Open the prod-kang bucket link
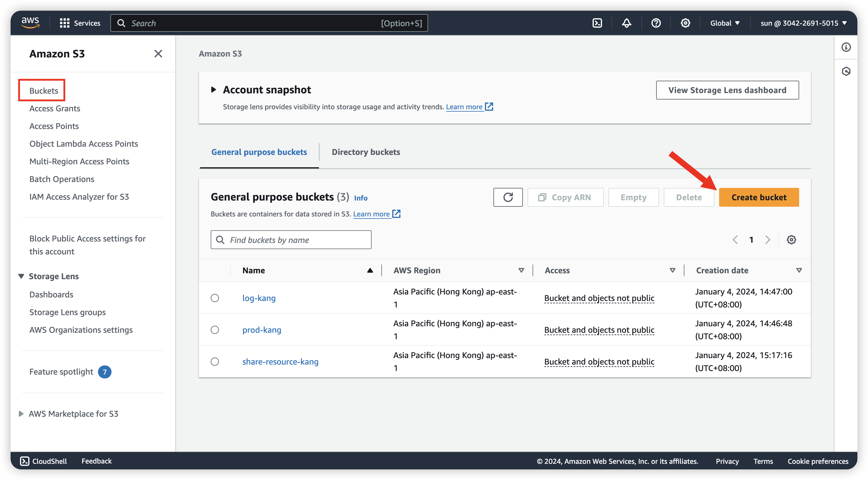This screenshot has height=480, width=868. [x=262, y=330]
